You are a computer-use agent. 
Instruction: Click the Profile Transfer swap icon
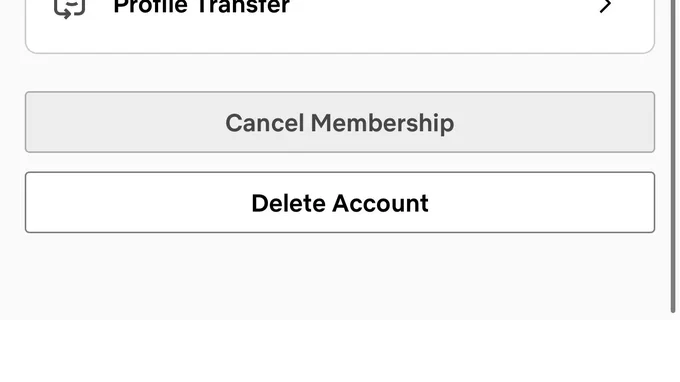[69, 8]
